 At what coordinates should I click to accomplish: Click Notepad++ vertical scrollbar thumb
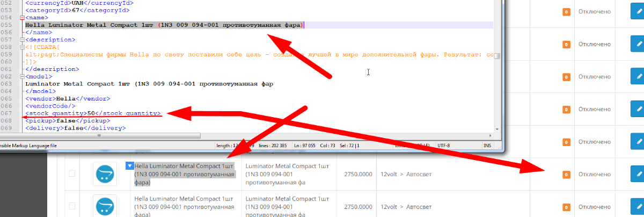[497, 56]
